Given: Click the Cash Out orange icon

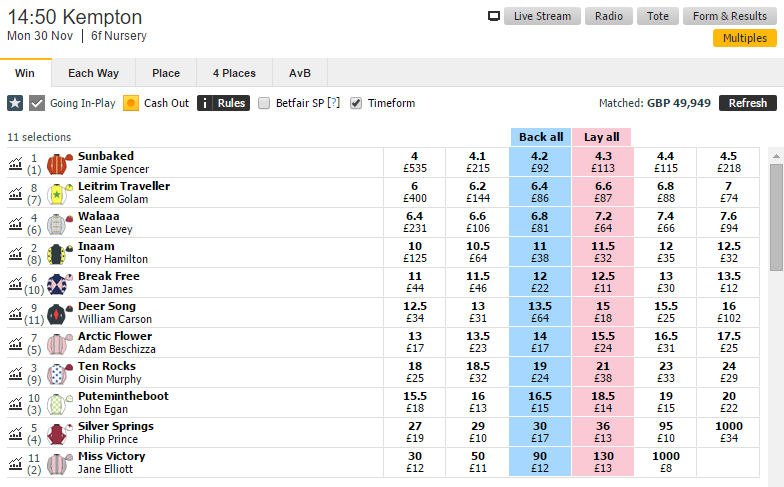Looking at the screenshot, I should click(x=131, y=103).
